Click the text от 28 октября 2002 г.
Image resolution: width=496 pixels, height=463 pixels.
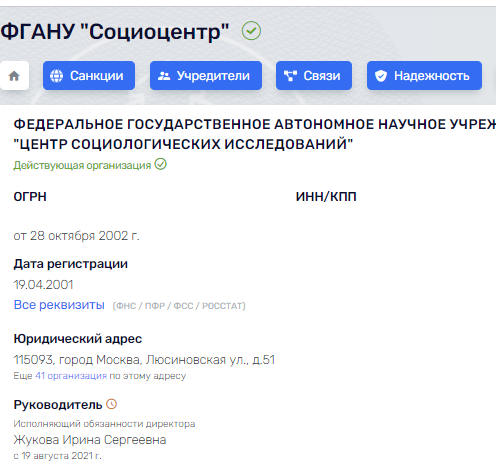click(x=76, y=236)
